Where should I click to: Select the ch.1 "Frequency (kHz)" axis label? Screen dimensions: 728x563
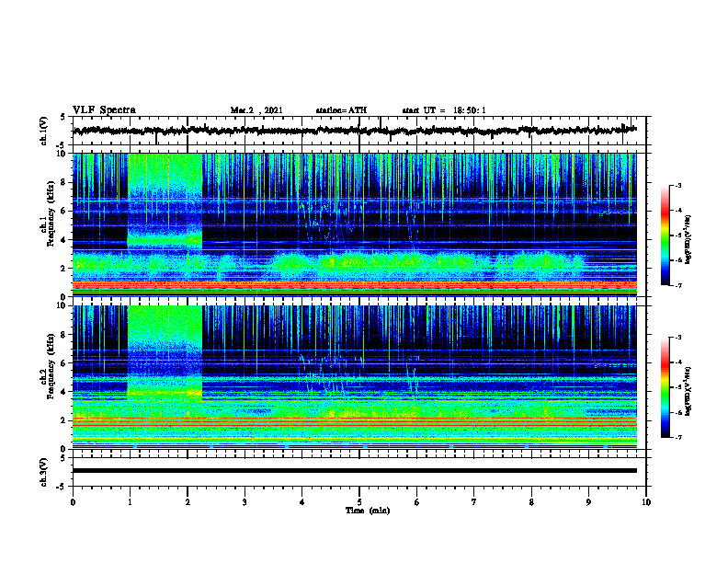coord(51,213)
